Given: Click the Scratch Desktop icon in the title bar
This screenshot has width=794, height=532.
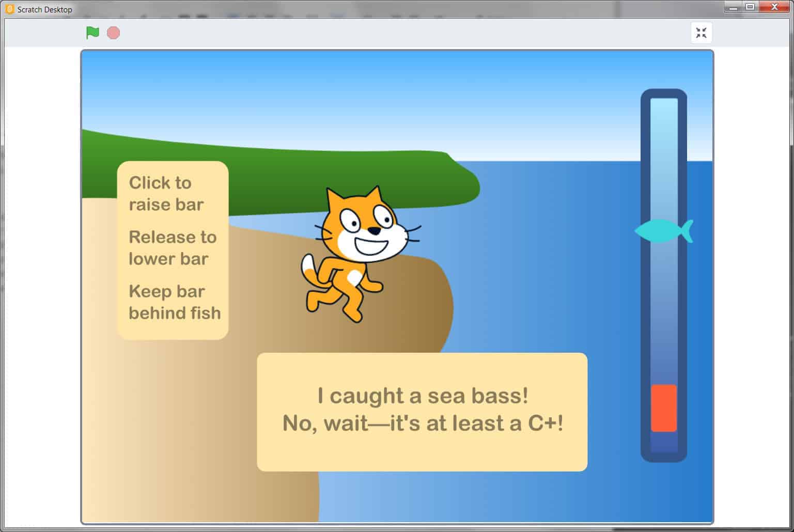Looking at the screenshot, I should pos(9,9).
